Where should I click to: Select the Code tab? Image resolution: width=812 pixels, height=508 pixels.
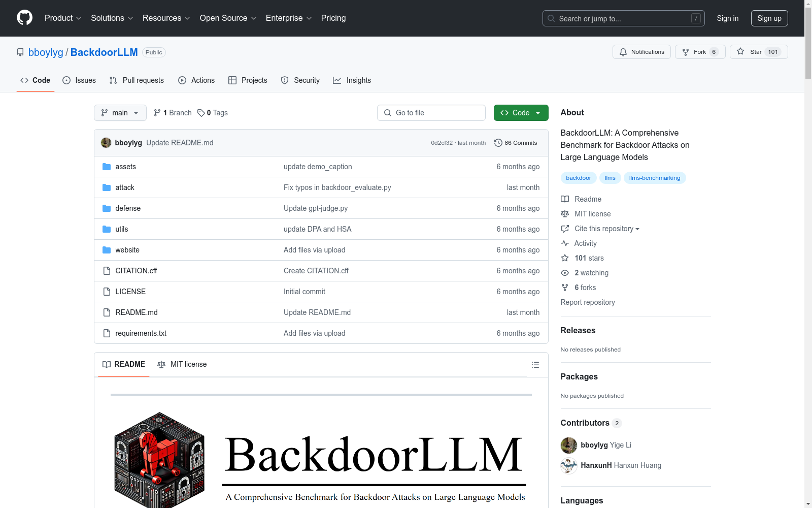[x=36, y=80]
